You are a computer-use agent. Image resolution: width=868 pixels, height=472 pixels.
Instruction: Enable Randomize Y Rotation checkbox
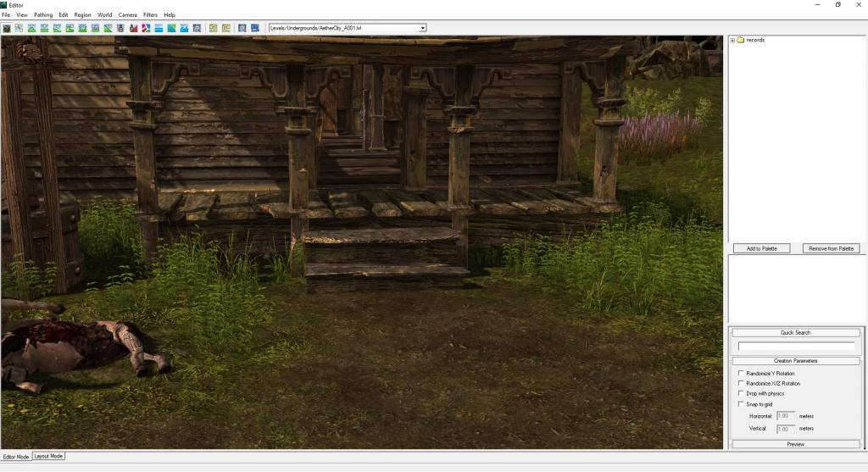pyautogui.click(x=741, y=373)
